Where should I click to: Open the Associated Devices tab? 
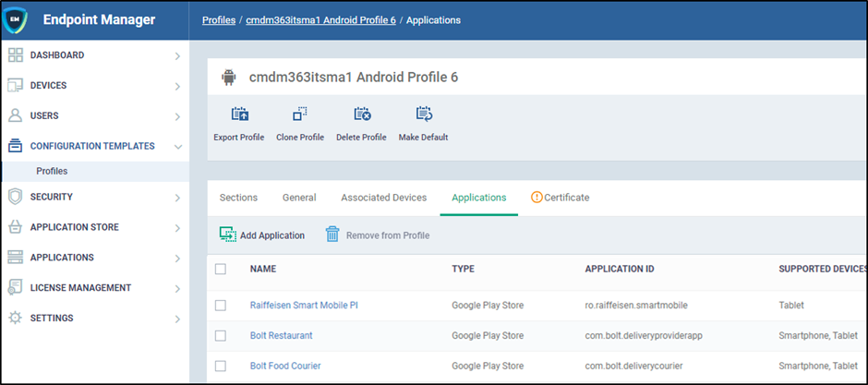[383, 198]
